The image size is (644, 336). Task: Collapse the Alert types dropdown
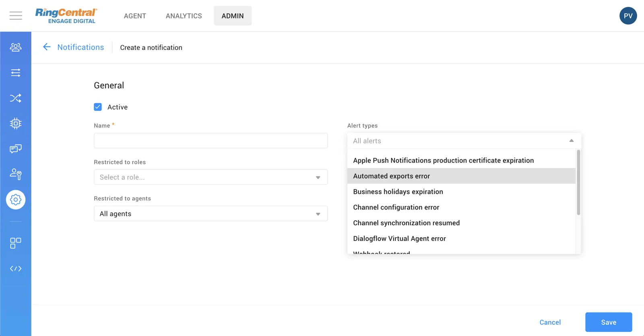click(x=571, y=141)
